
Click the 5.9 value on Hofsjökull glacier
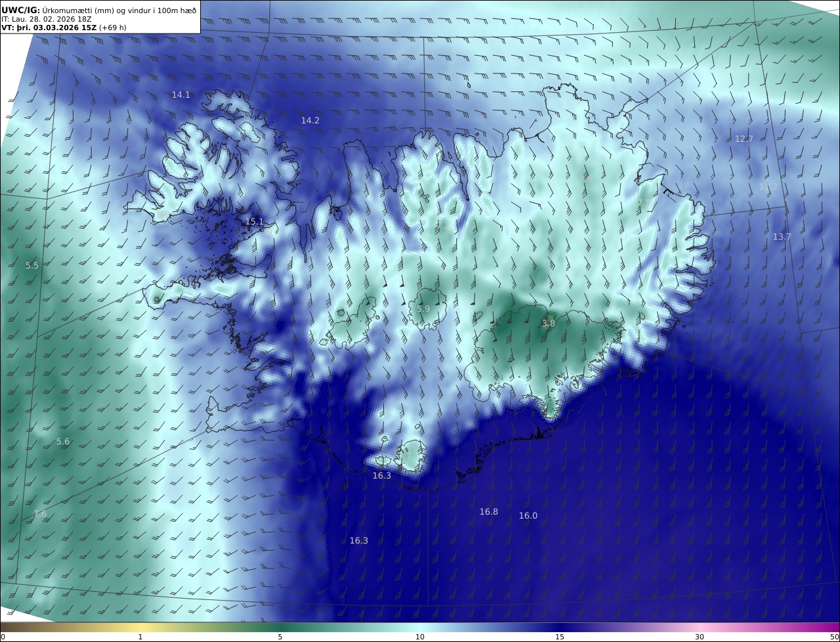(423, 309)
